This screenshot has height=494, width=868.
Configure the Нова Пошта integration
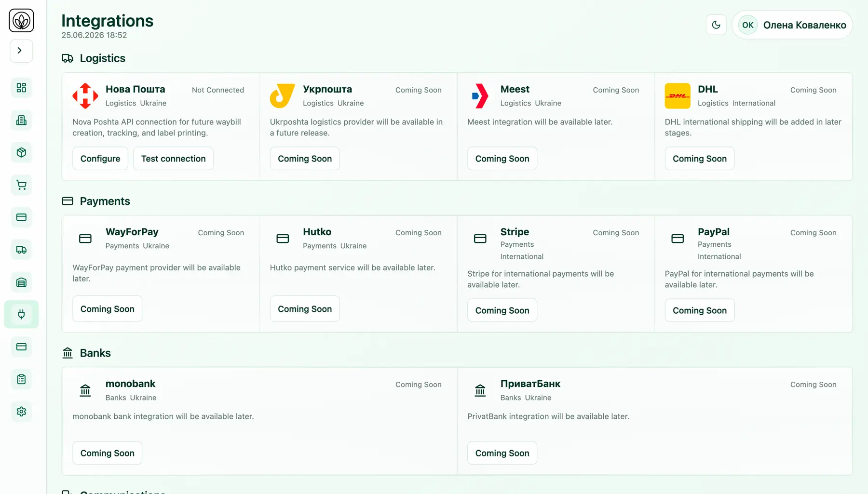100,159
